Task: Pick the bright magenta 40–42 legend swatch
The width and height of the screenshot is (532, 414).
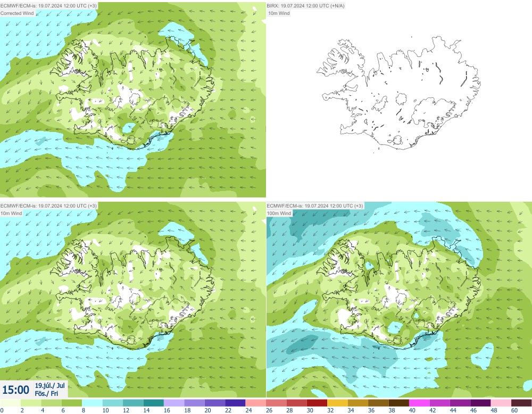Action: [x=419, y=403]
